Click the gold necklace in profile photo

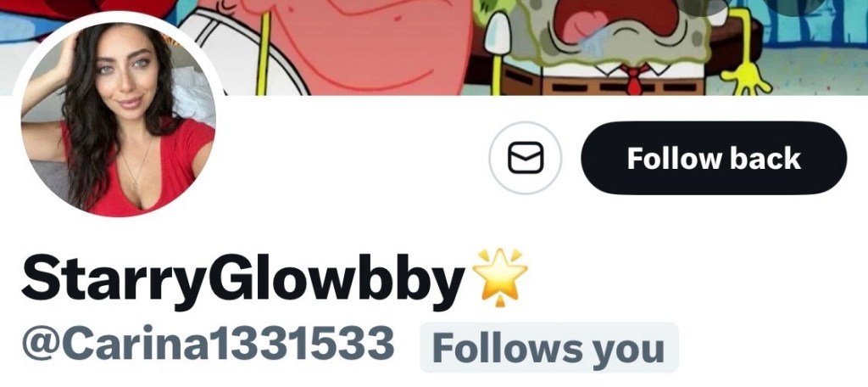(135, 166)
